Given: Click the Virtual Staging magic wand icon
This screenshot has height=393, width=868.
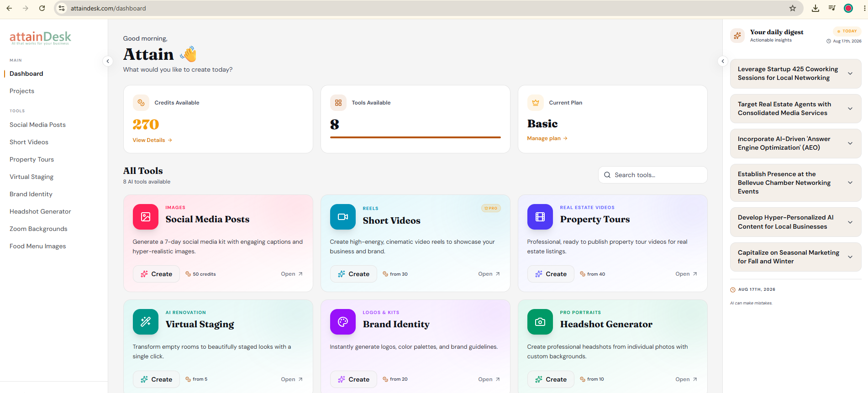Looking at the screenshot, I should [x=146, y=322].
